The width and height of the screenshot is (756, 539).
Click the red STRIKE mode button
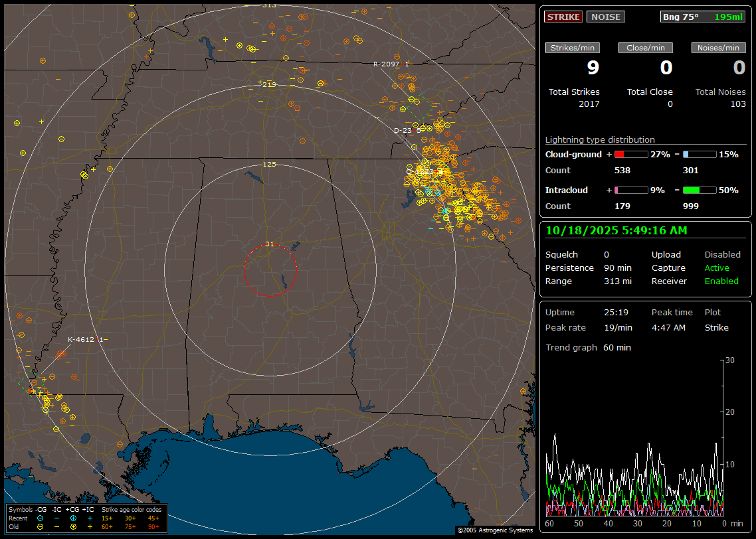[x=563, y=17]
